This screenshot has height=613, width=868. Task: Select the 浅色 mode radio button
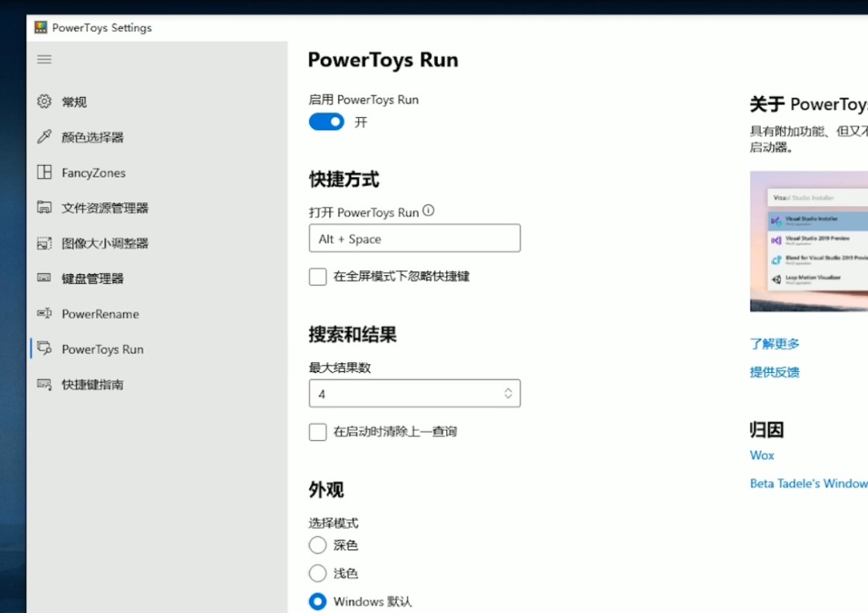318,573
